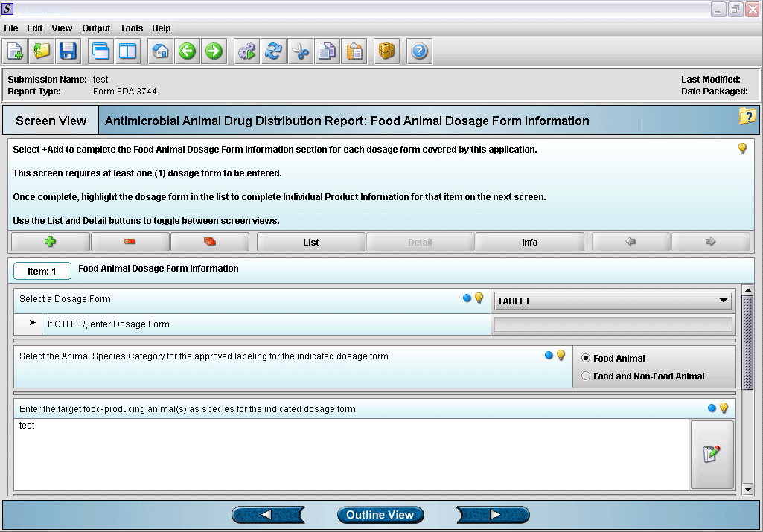Click the green forward arrow toolbar icon

pyautogui.click(x=214, y=51)
